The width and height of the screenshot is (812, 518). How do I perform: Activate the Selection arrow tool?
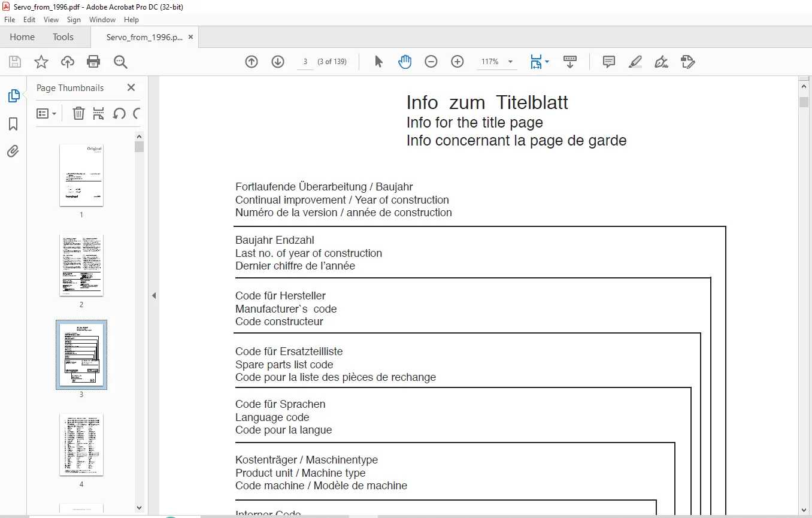[x=378, y=62]
